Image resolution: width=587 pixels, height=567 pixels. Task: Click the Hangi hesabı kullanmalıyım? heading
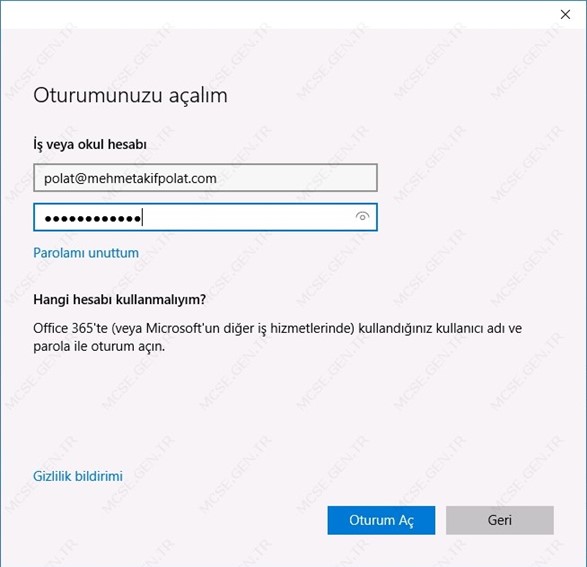tap(119, 299)
